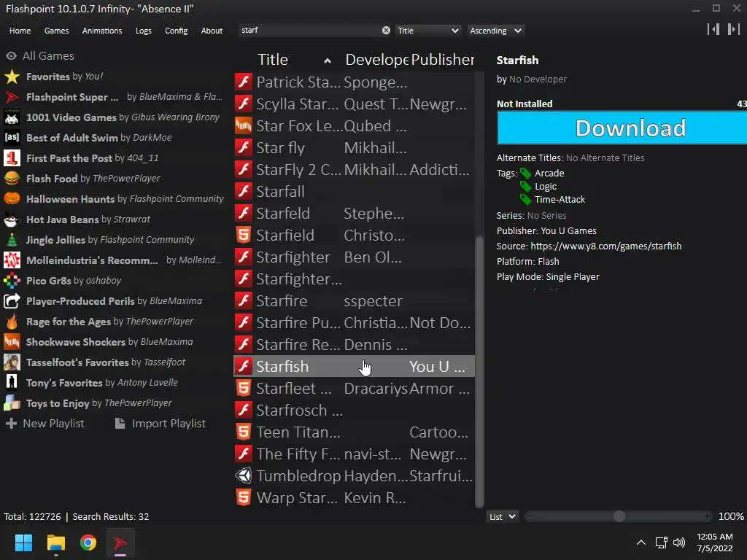Adjust the thumbnail zoom slider handle
This screenshot has width=747, height=560.
tap(619, 517)
